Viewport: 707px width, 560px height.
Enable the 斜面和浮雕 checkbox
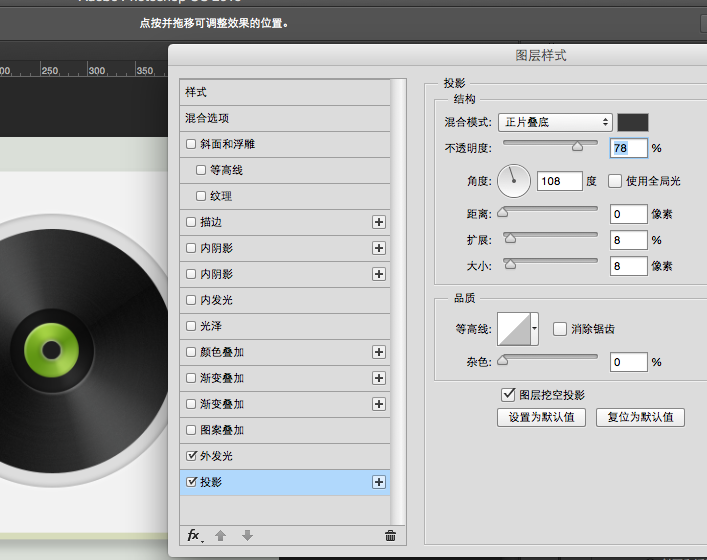(191, 144)
